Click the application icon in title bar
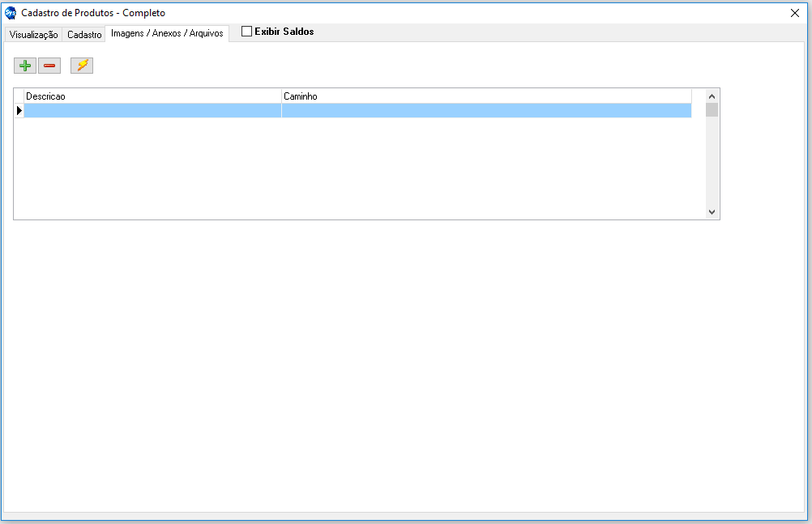Image resolution: width=812 pixels, height=524 pixels. click(x=11, y=13)
